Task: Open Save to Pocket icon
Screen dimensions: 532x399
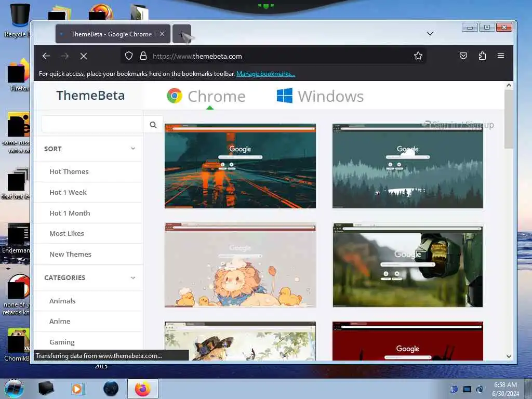Action: [463, 56]
